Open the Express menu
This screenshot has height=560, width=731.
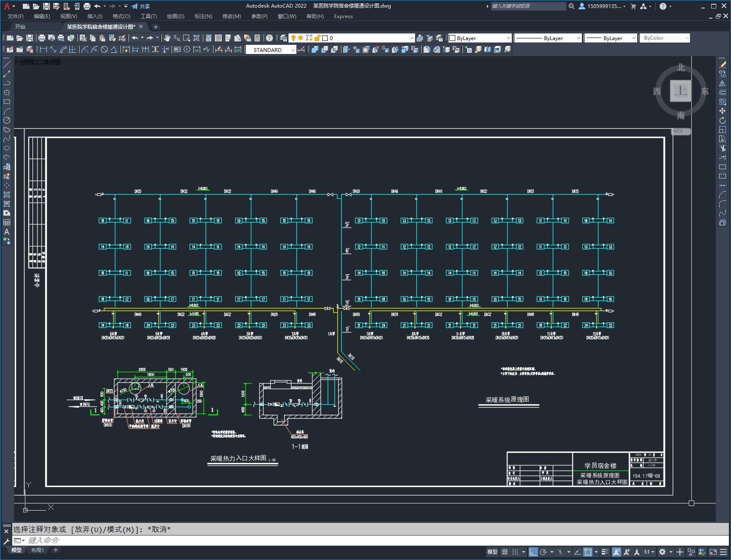pos(343,16)
